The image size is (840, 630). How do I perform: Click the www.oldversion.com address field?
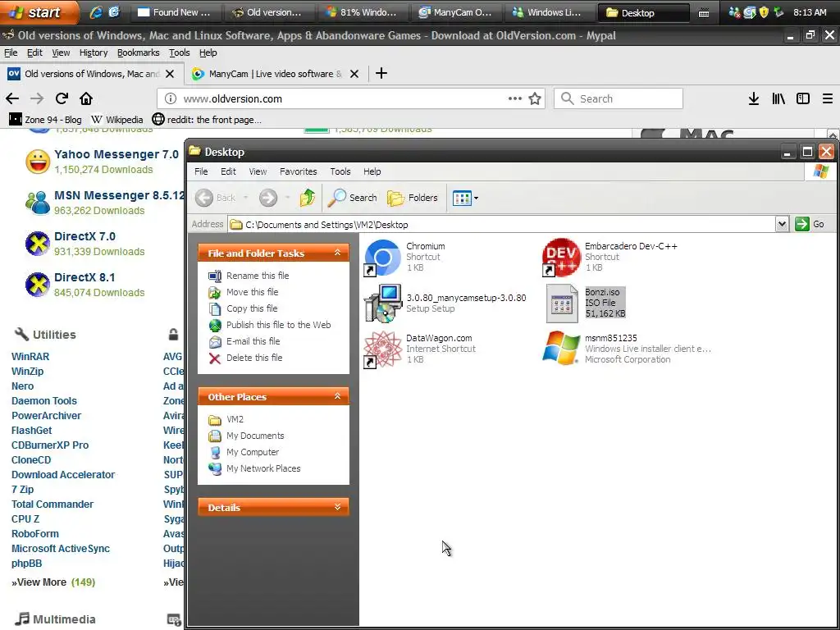(351, 98)
